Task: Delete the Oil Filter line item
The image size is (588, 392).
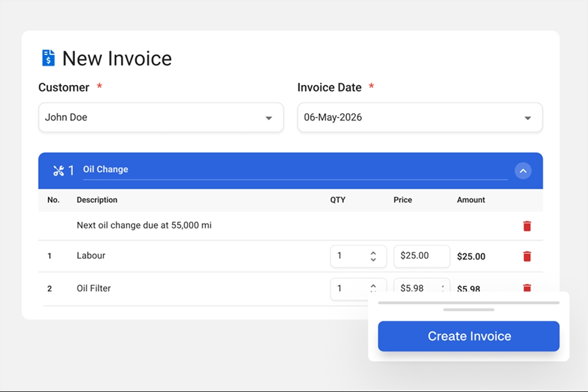Action: point(527,288)
